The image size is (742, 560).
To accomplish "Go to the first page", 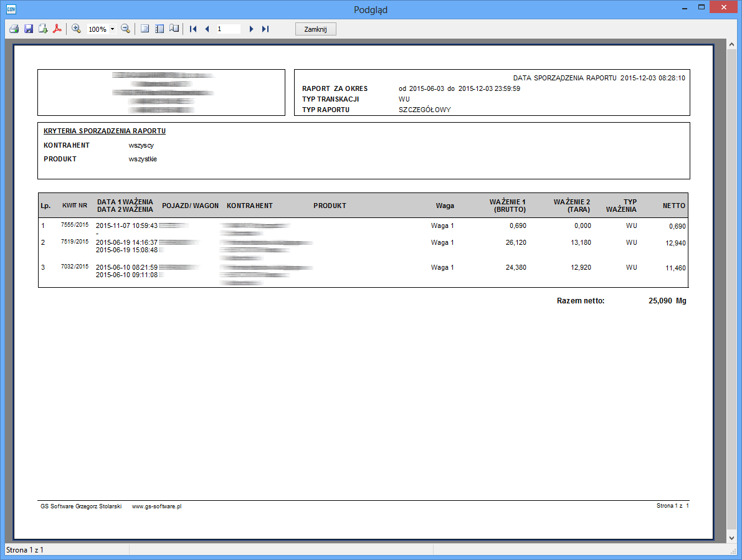I will tap(193, 29).
